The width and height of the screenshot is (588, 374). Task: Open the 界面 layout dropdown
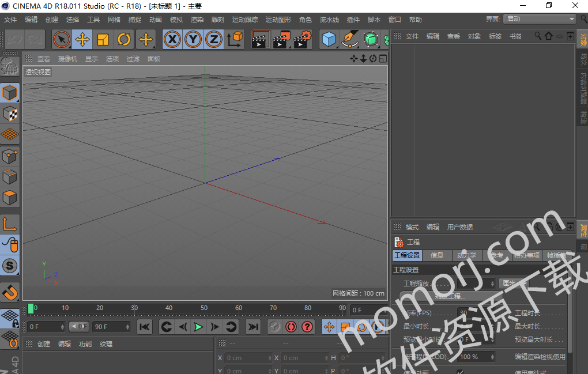pyautogui.click(x=539, y=19)
